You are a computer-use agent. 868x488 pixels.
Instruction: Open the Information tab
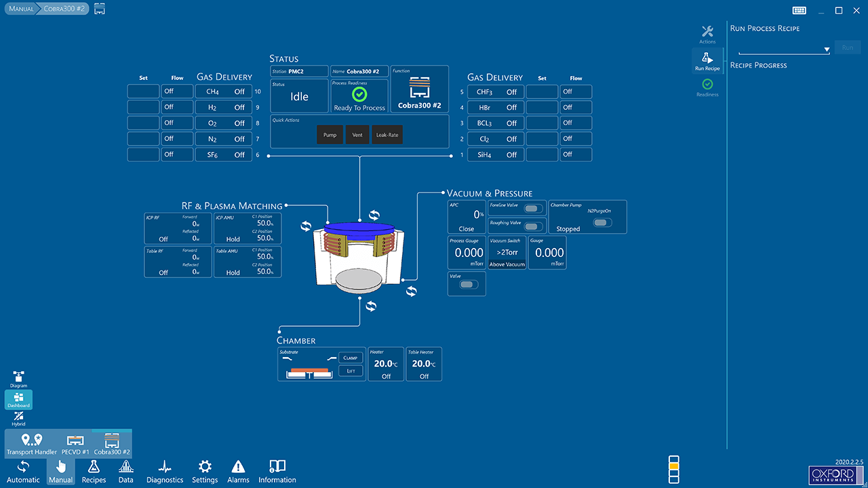(277, 471)
